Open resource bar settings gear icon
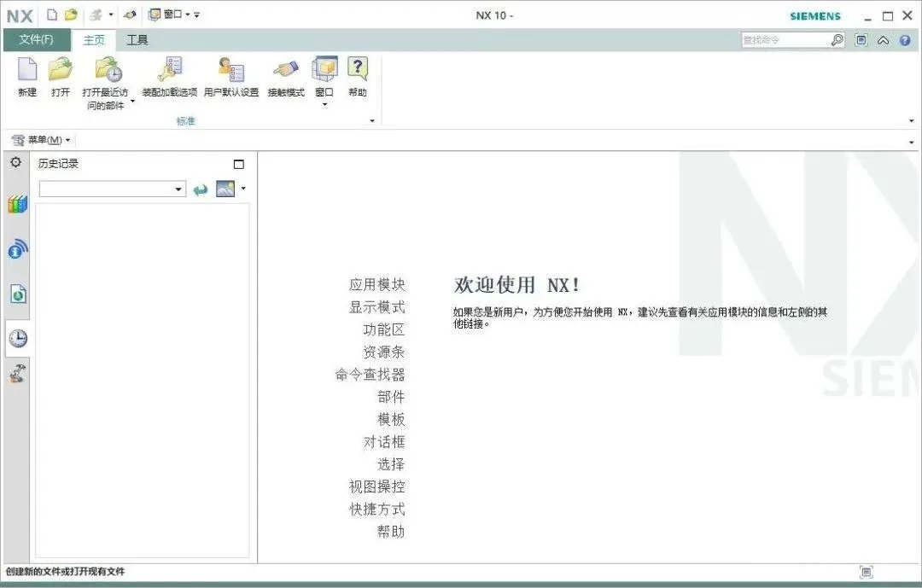 pyautogui.click(x=16, y=162)
